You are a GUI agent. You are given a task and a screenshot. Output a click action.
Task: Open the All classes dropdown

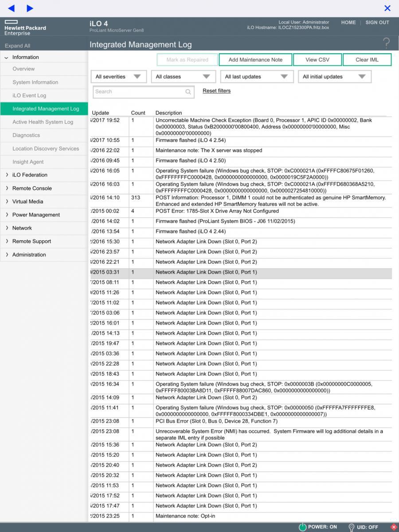coord(183,77)
